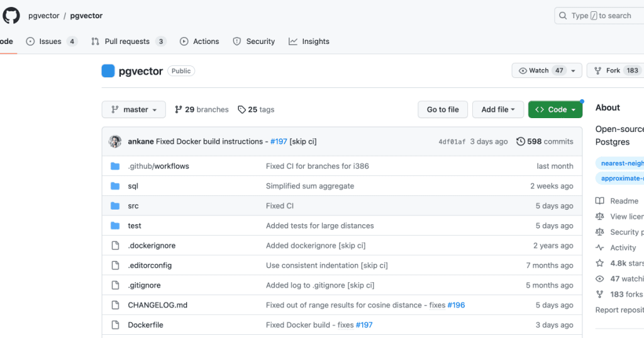
Task: Switch to the Code tab
Action: coord(6,41)
